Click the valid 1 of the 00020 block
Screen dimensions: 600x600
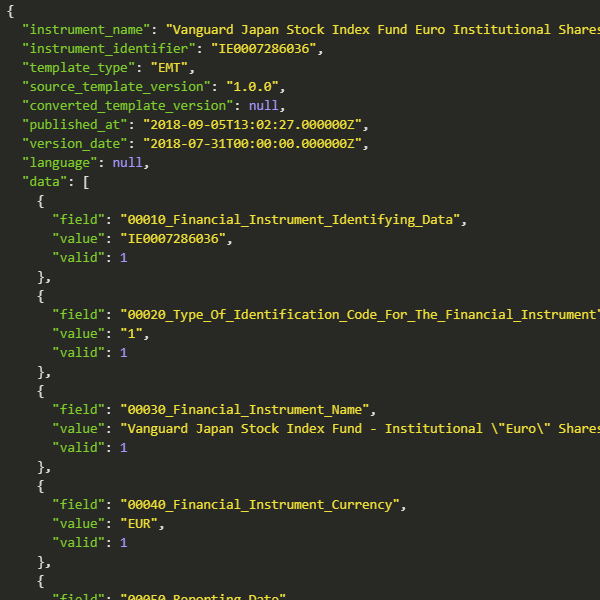pos(124,353)
